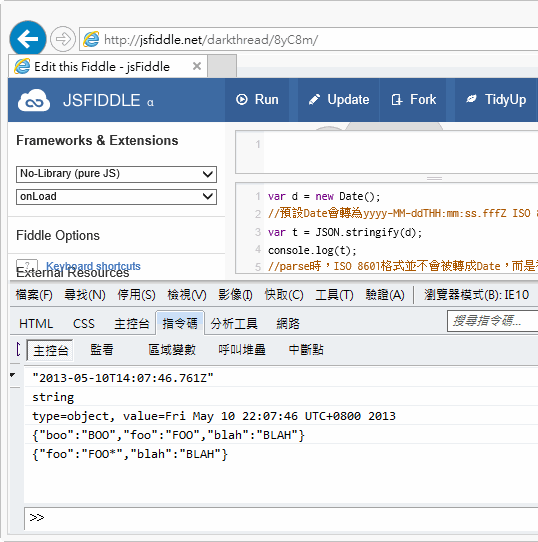The image size is (538, 542).
Task: Click the output line {"foo":"FOO*","blah":"BLAH"}
Action: (130, 454)
